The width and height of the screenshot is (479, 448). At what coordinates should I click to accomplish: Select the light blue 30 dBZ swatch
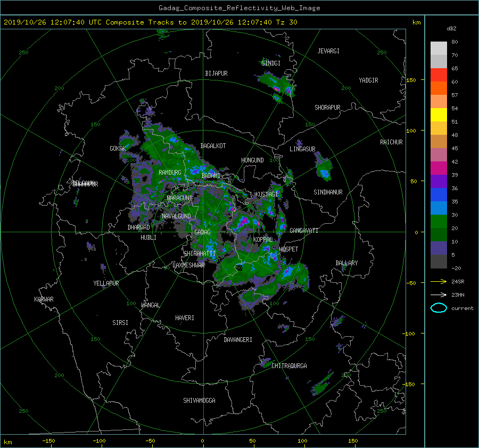point(439,208)
